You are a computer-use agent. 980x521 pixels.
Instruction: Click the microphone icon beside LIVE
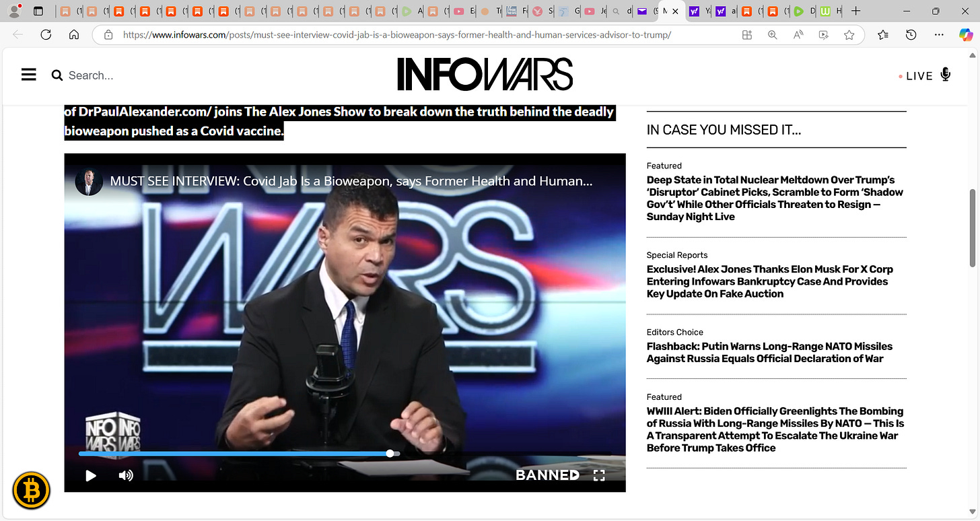pyautogui.click(x=945, y=75)
